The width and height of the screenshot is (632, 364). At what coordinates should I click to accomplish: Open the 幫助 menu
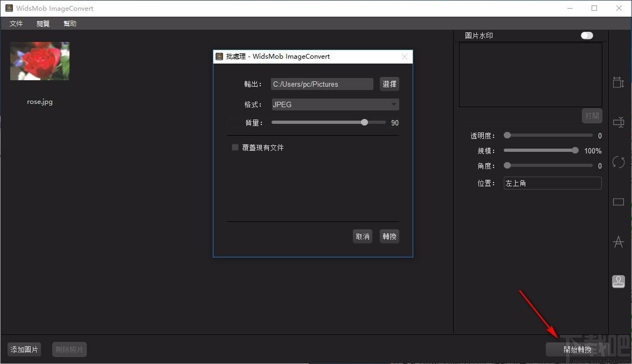pos(70,23)
